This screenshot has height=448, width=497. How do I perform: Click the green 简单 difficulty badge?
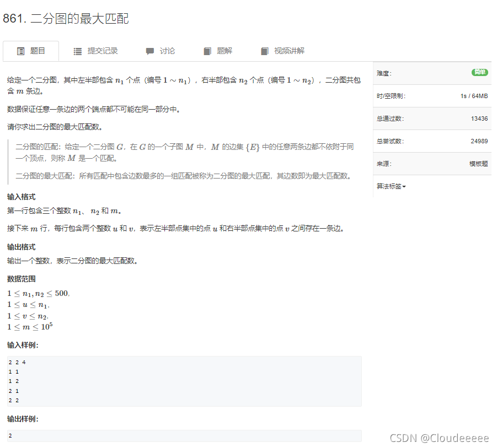click(479, 72)
